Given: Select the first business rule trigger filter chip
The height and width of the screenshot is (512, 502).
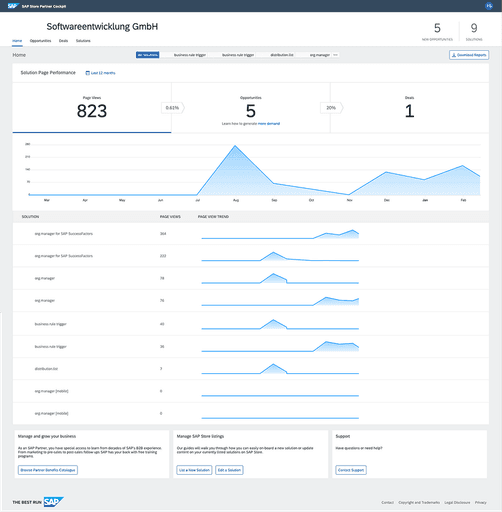Looking at the screenshot, I should tap(190, 55).
